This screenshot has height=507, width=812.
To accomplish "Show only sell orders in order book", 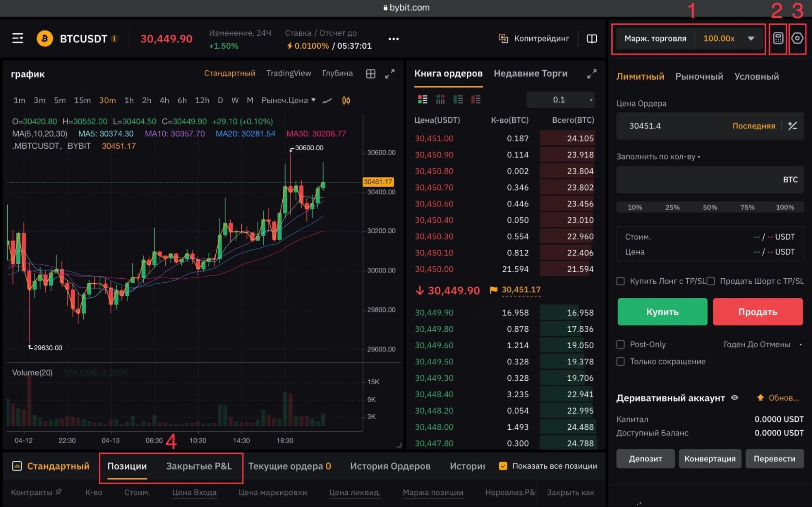I will 476,100.
